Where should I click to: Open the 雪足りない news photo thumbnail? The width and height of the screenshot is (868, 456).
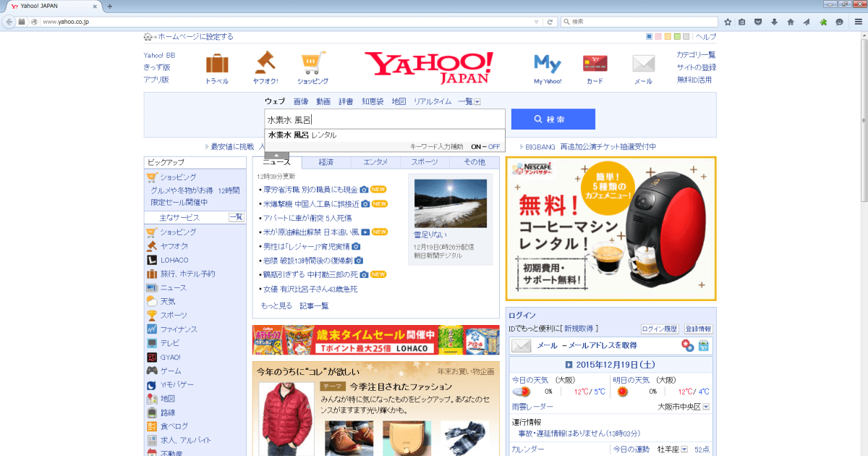tap(451, 203)
